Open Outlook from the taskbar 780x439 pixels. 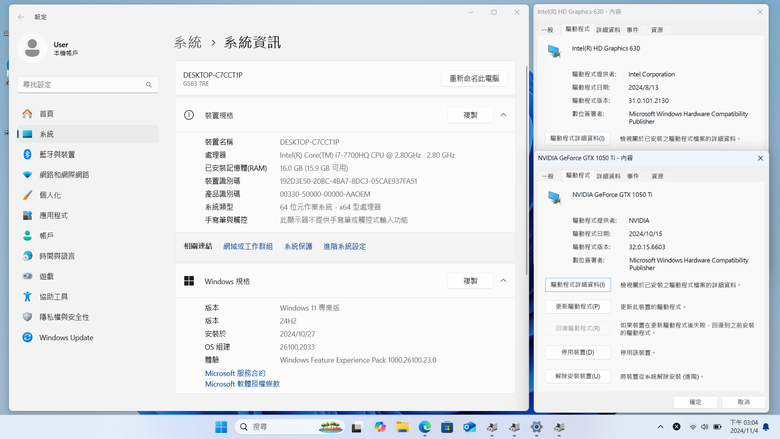(x=470, y=427)
